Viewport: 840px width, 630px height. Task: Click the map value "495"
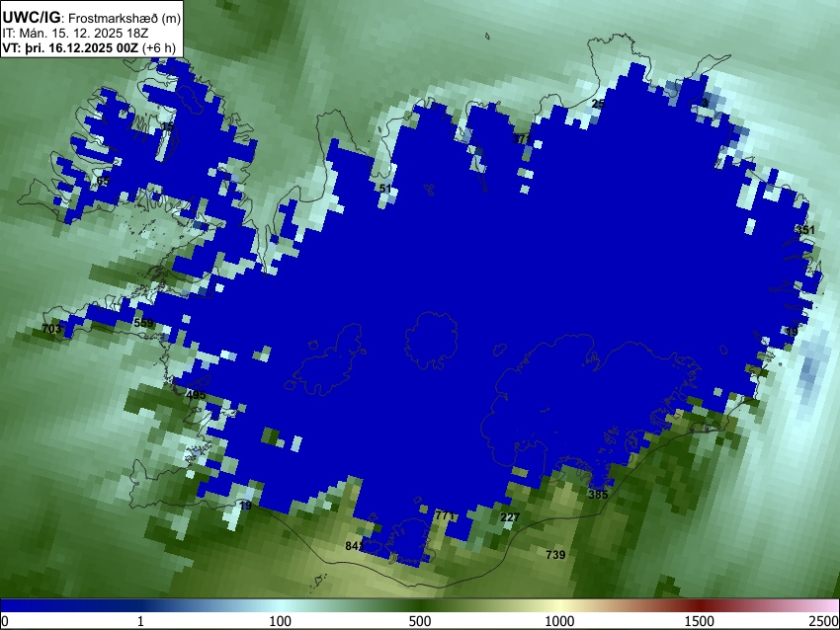click(x=196, y=395)
